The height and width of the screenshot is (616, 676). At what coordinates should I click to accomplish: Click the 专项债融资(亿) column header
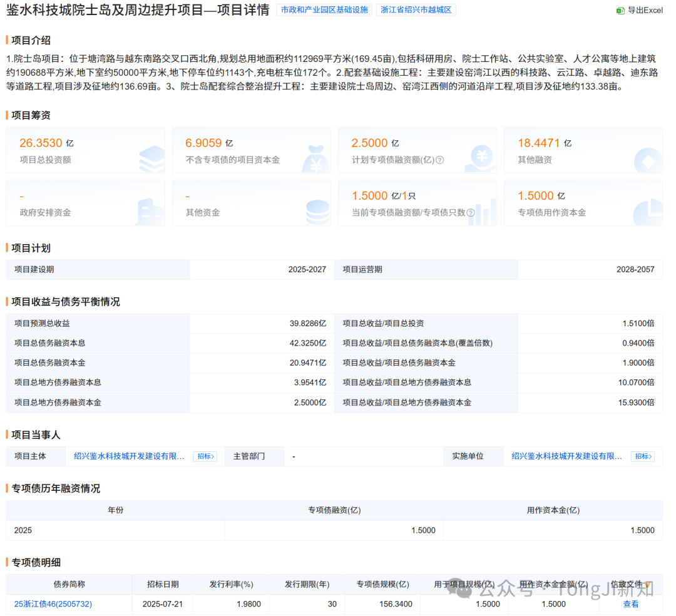tap(334, 510)
